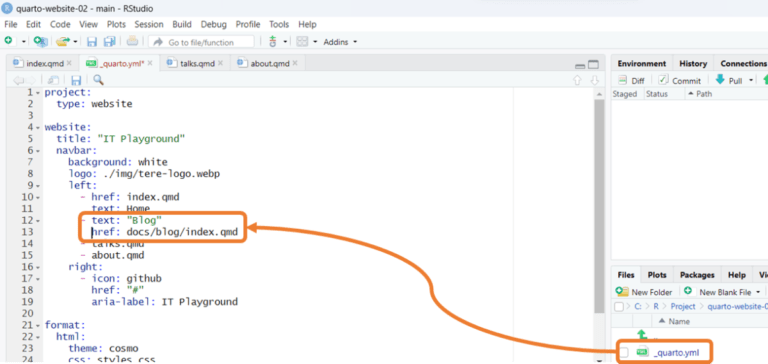Screen dimensions: 768x364
Task: Open the Build menu
Action: [x=182, y=24]
